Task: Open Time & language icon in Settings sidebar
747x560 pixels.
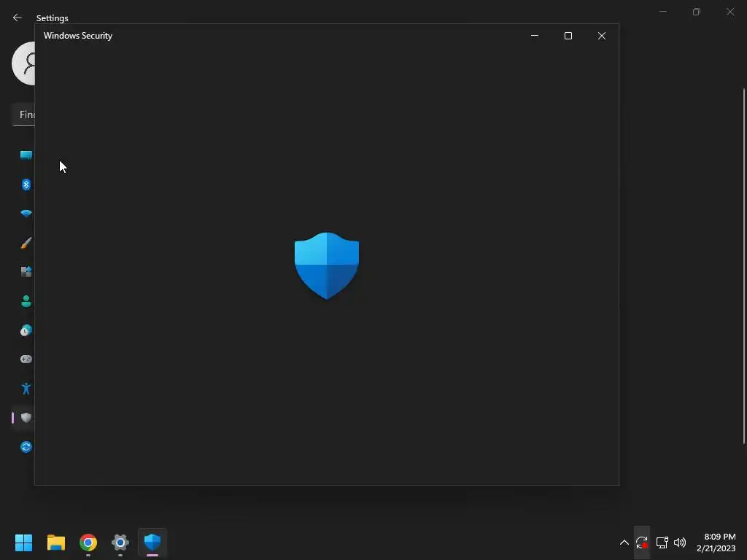Action: [26, 330]
